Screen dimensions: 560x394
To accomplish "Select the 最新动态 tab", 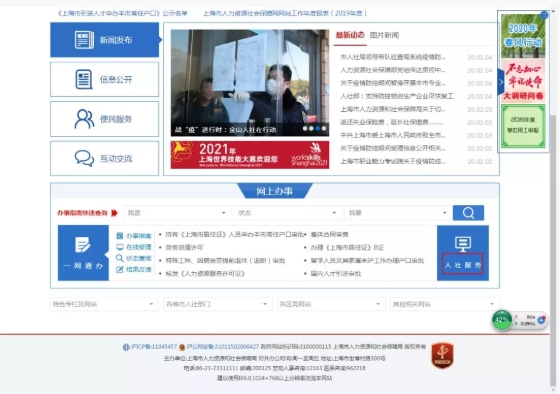I will point(350,35).
